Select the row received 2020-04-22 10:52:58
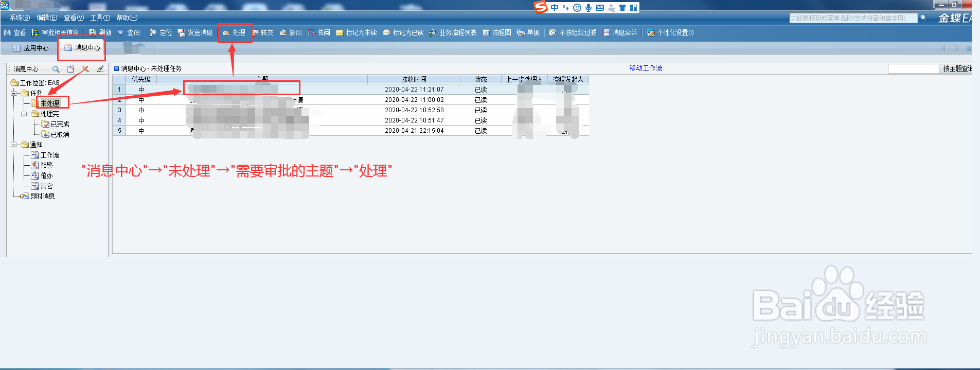980x370 pixels. [x=350, y=110]
